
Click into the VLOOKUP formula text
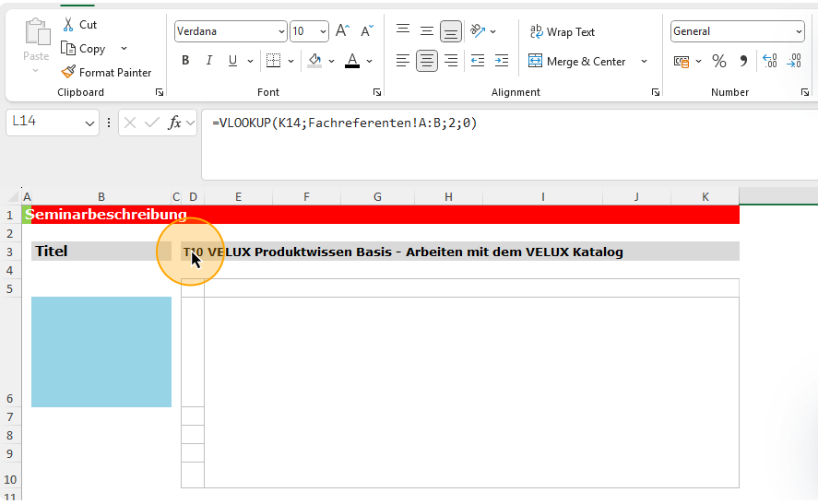click(344, 123)
